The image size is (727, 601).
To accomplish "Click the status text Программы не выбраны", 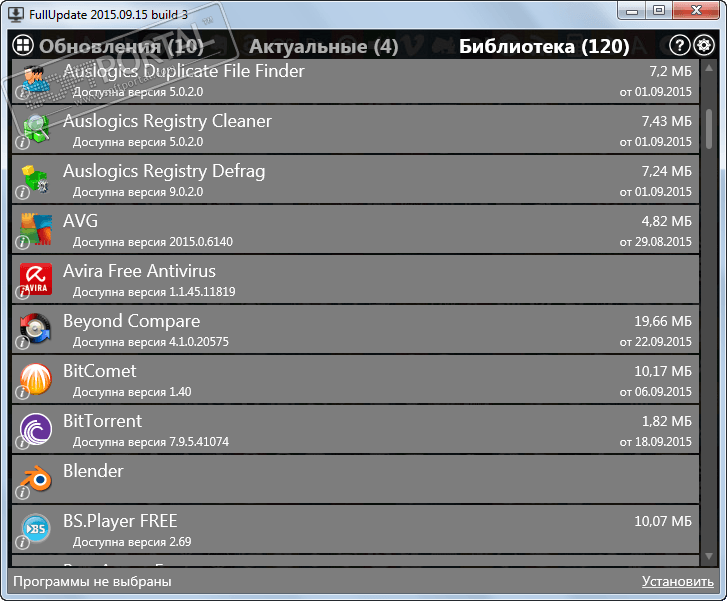I will tap(92, 582).
